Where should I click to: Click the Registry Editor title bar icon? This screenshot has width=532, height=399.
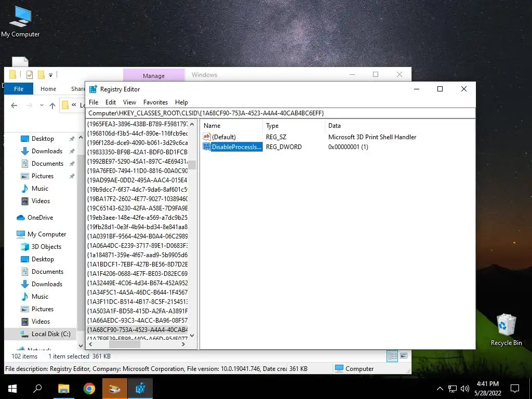point(93,89)
